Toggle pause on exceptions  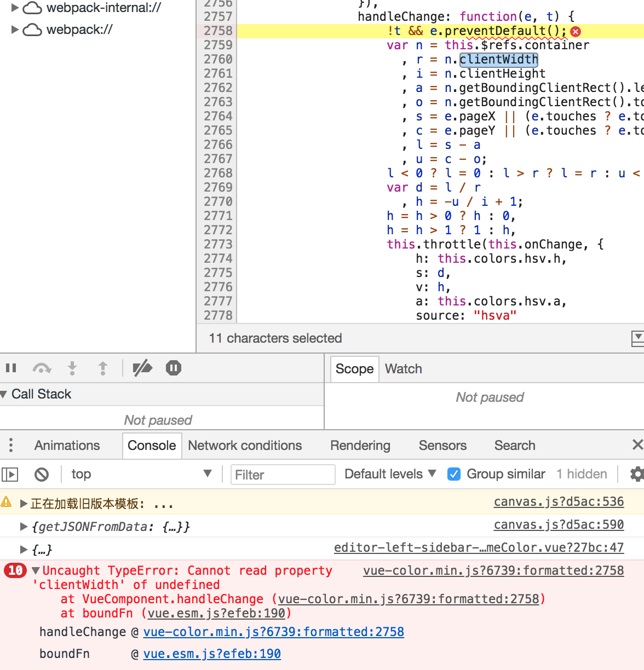pyautogui.click(x=173, y=368)
